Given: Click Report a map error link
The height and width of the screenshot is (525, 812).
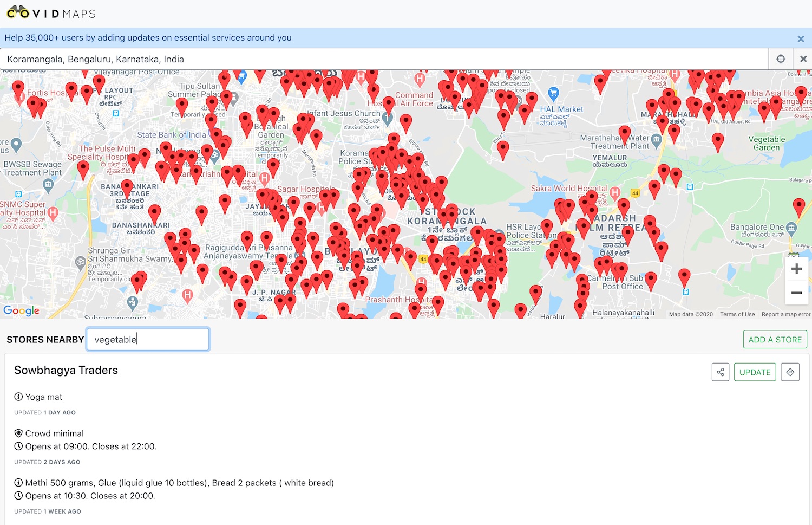Looking at the screenshot, I should (x=785, y=314).
